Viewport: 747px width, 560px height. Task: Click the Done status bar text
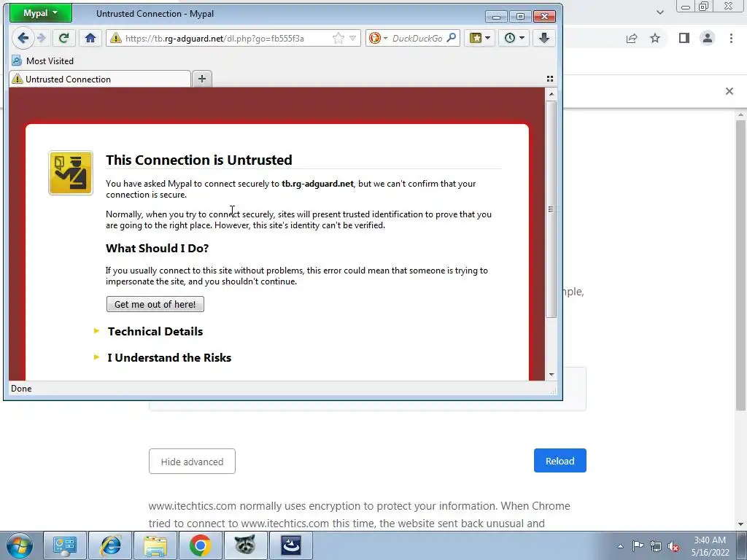pyautogui.click(x=21, y=389)
